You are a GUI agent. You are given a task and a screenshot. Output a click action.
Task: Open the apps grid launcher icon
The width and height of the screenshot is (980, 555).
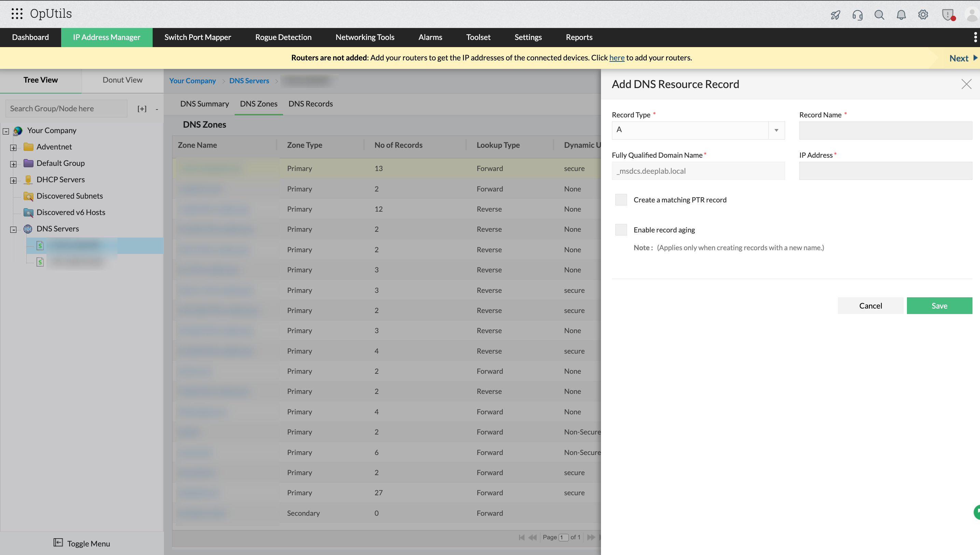click(x=17, y=14)
